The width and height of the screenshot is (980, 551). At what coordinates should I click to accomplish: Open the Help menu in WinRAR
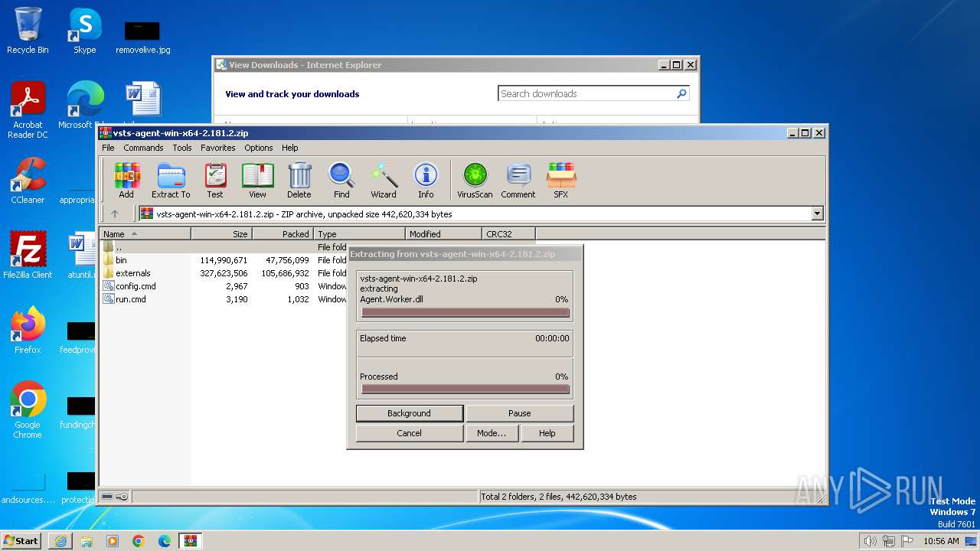[290, 148]
